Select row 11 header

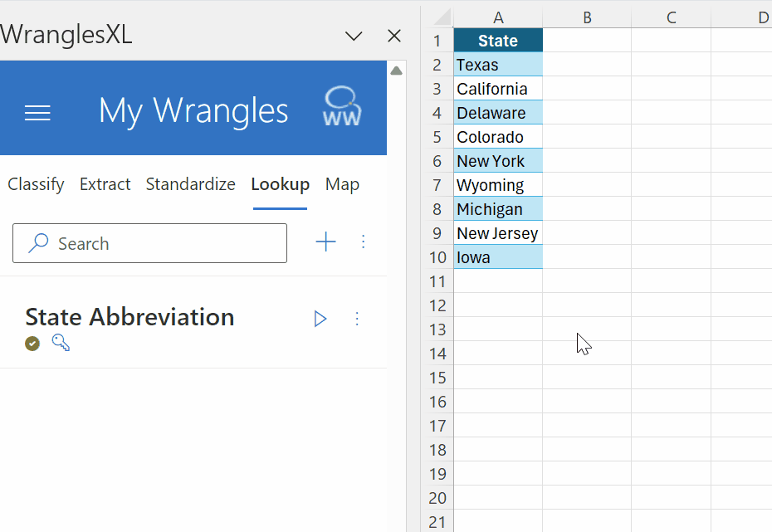437,281
